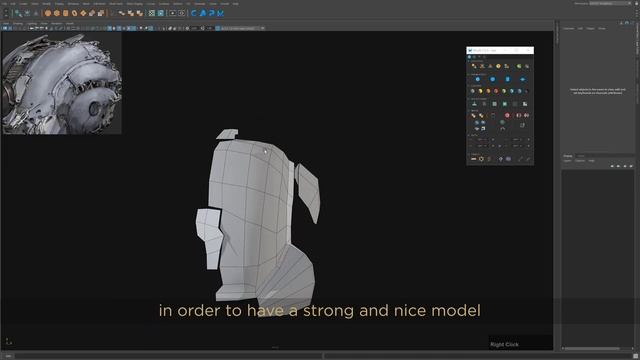Click the gamma value field in panel toolbar
This screenshot has height=360, width=640.
pyautogui.click(x=209, y=28)
